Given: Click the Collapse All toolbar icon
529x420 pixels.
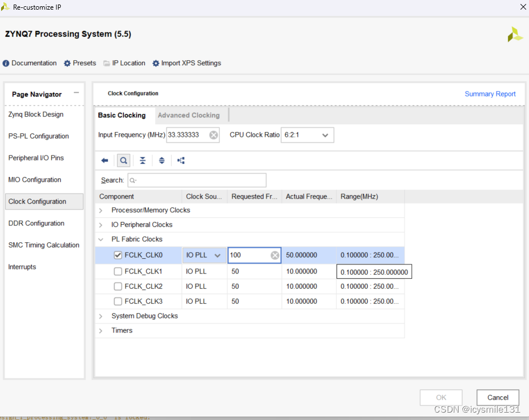Looking at the screenshot, I should tap(143, 161).
